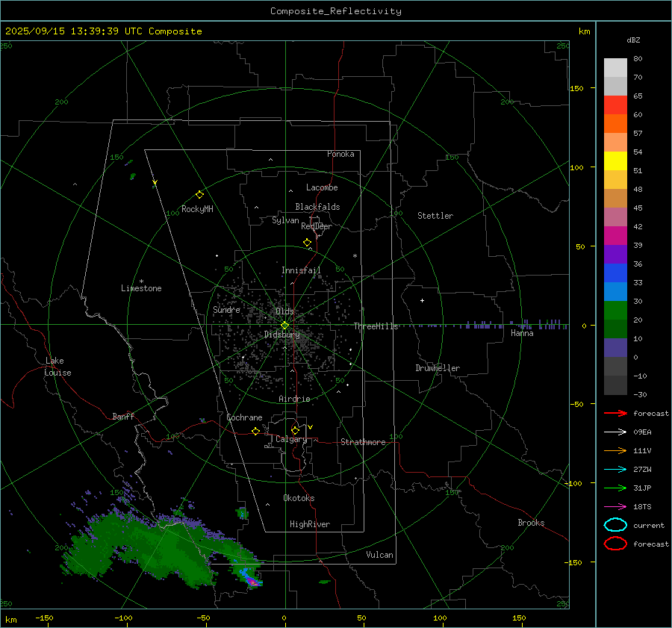Click the yellow diamond marker below RedDeer
Screen dimensions: 672x628
(308, 243)
